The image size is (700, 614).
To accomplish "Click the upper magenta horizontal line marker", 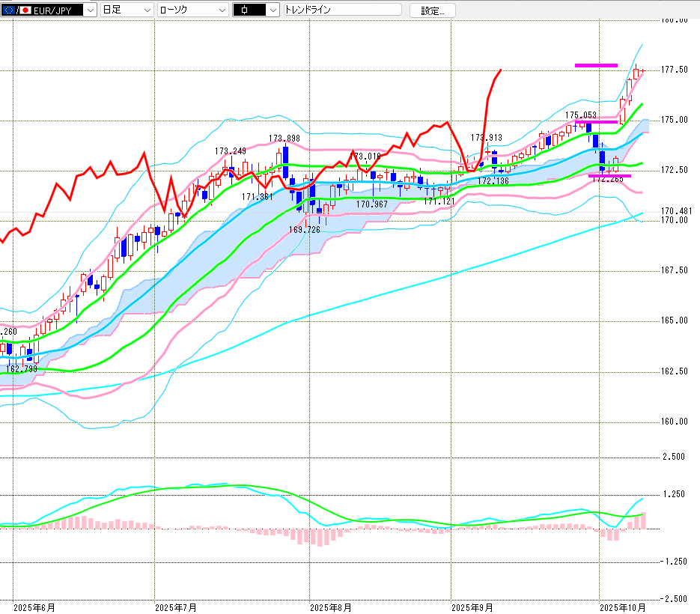I will tap(596, 65).
